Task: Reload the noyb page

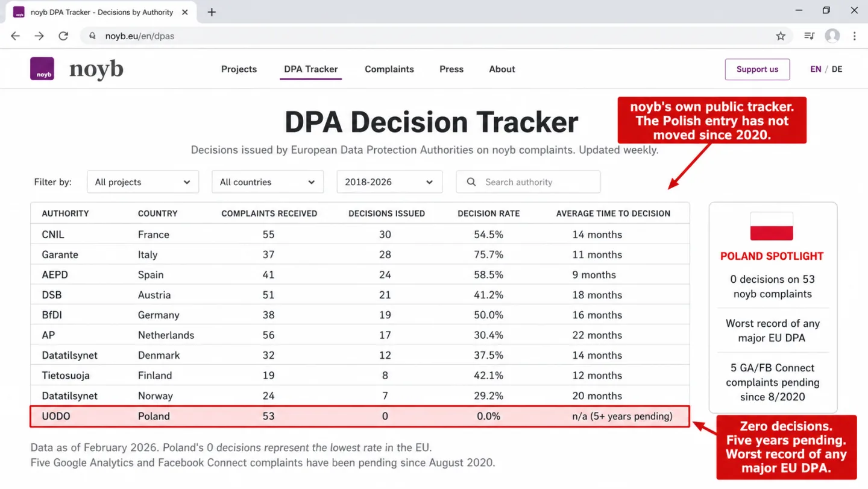Action: point(63,36)
